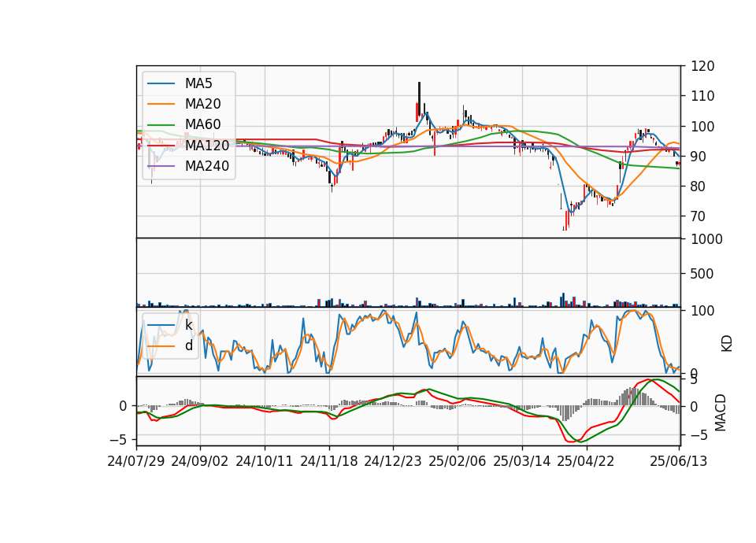
Task: Click the 90 price axis label
Action: [x=699, y=156]
